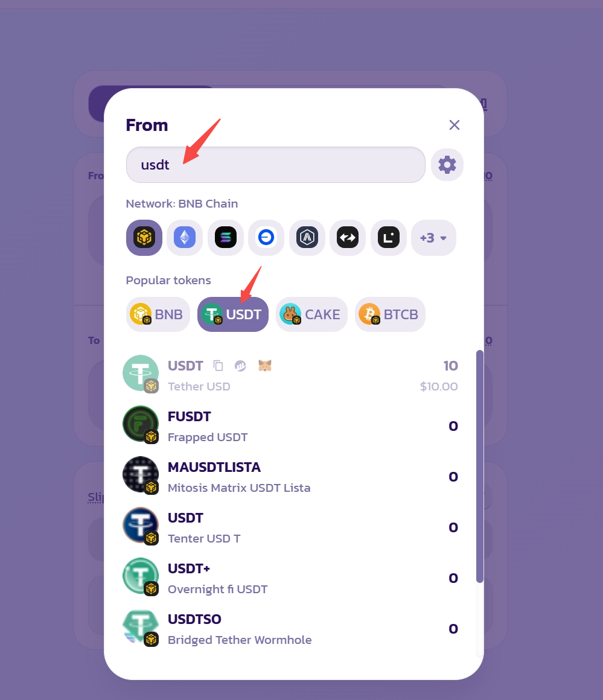Screen dimensions: 603x700
Task: Select the Arbitrum network icon
Action: [x=307, y=238]
